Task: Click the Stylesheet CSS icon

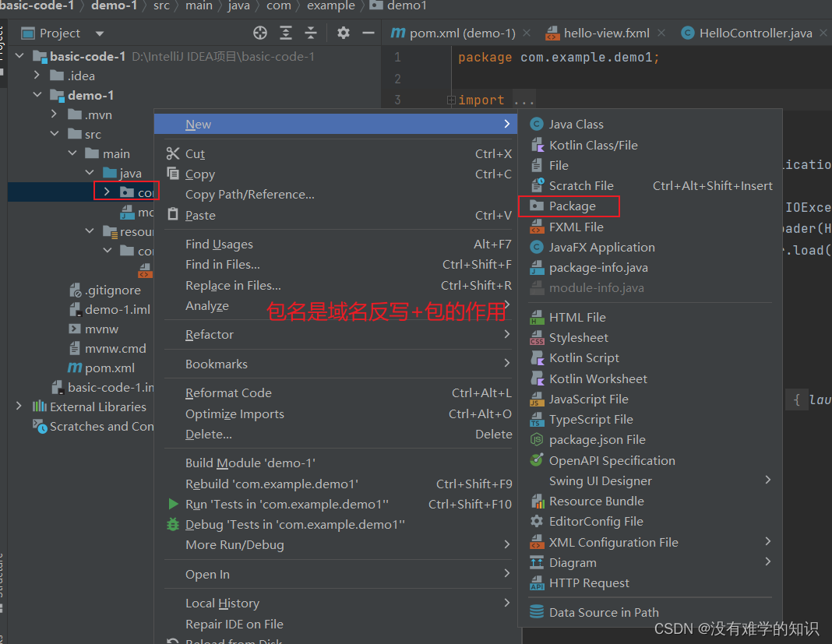Action: [537, 338]
